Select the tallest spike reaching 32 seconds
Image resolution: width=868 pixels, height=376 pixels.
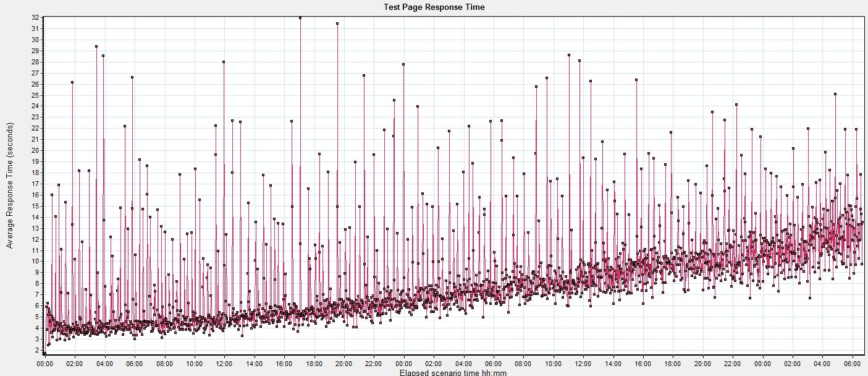pos(300,17)
